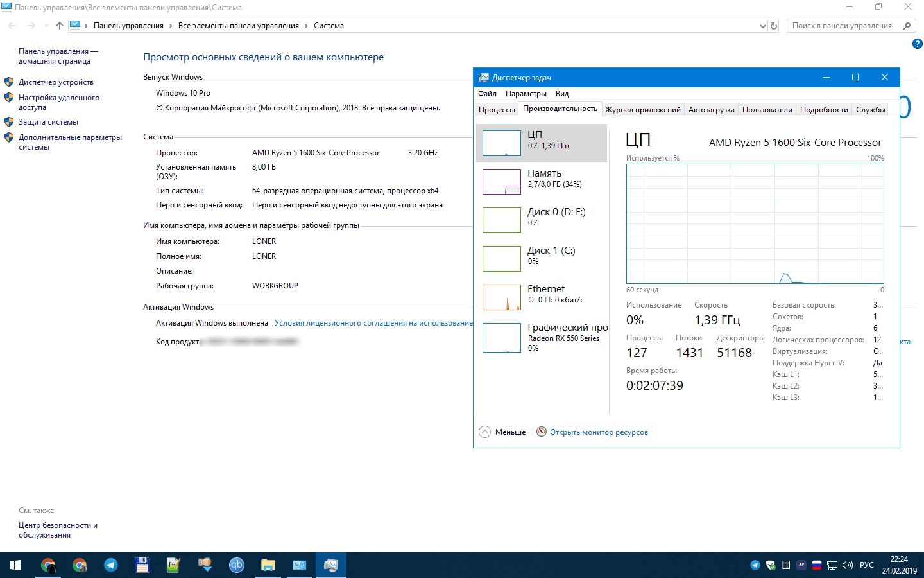Image resolution: width=924 pixels, height=578 pixels.
Task: Open 'Центр безопасности и обслуживания' link
Action: (58, 530)
